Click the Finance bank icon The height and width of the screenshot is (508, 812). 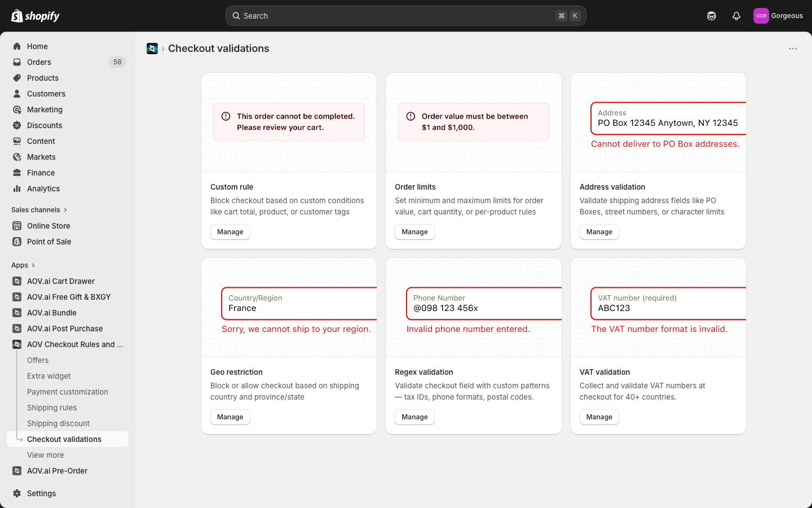click(17, 173)
